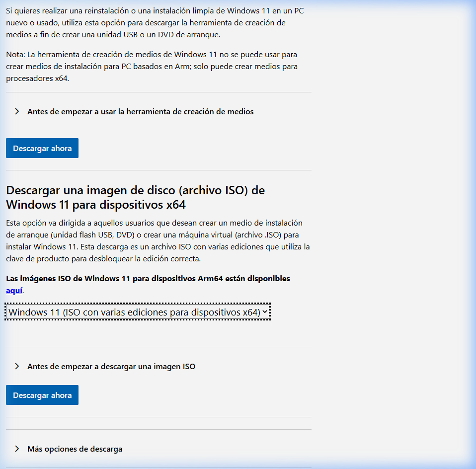The height and width of the screenshot is (469, 476).
Task: Expand 'Antes de empezar a usar la herramienta' section
Action: click(140, 112)
